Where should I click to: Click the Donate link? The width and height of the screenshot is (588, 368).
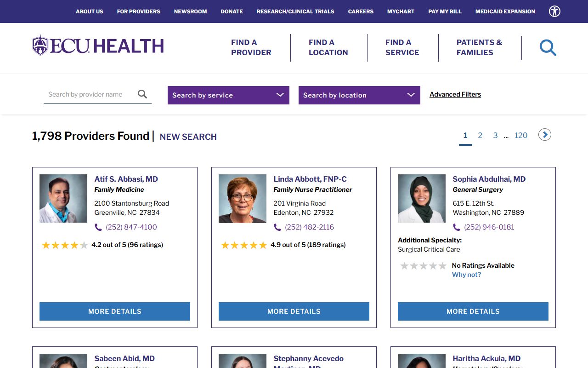232,11
